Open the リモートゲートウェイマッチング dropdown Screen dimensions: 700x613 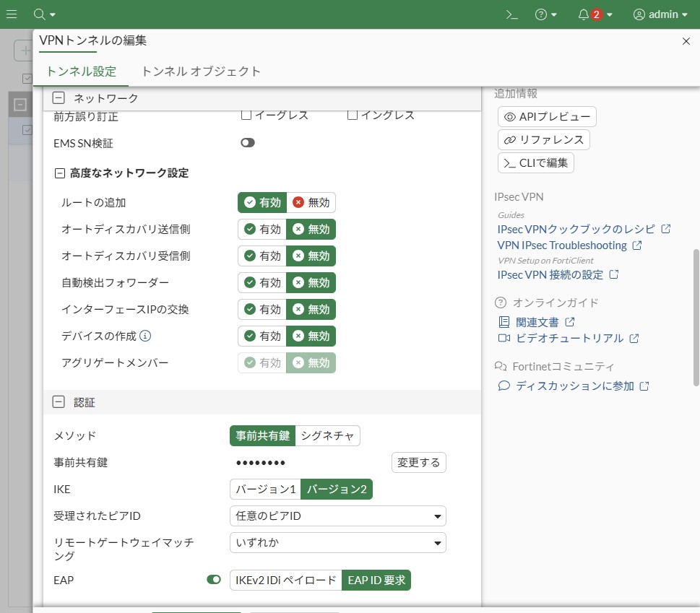337,543
